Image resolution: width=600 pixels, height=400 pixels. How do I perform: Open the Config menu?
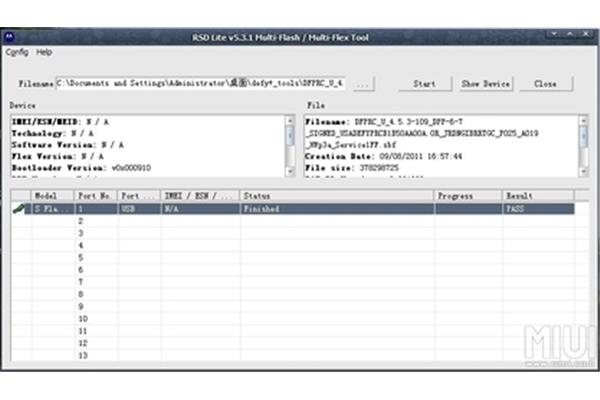17,52
